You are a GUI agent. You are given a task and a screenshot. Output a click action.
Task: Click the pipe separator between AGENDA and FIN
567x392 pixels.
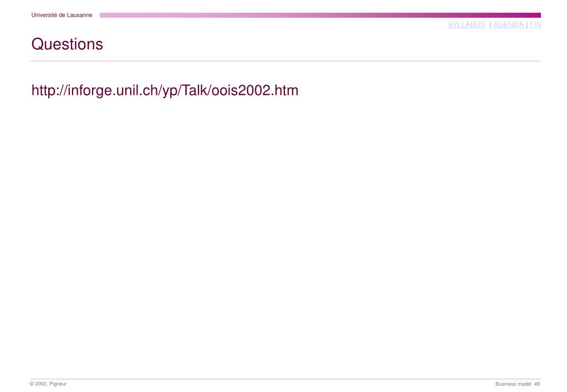(527, 24)
